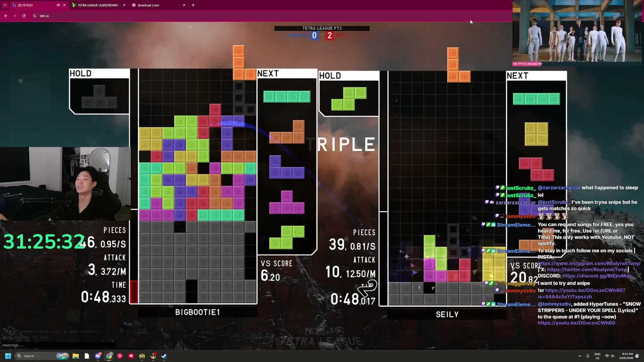The image size is (644, 362).
Task: Open the white document app in taskbar
Action: (x=87, y=356)
